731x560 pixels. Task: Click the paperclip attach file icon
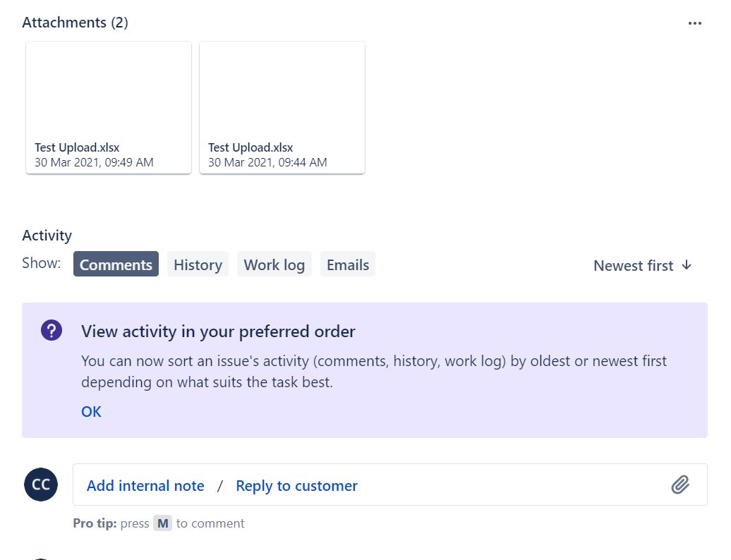pos(680,485)
